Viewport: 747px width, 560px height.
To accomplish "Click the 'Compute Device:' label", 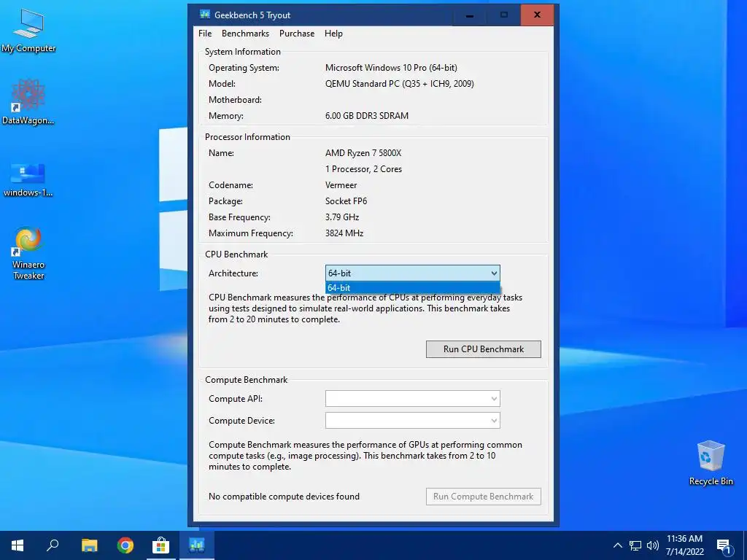I will click(x=241, y=421).
